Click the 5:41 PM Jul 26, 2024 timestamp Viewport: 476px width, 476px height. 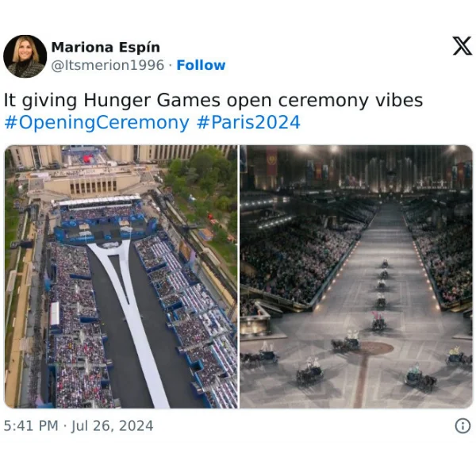pyautogui.click(x=79, y=425)
